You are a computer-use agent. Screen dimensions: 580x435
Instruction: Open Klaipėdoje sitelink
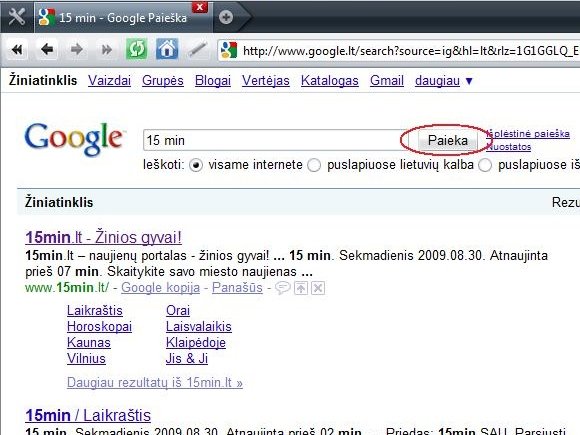tap(196, 343)
